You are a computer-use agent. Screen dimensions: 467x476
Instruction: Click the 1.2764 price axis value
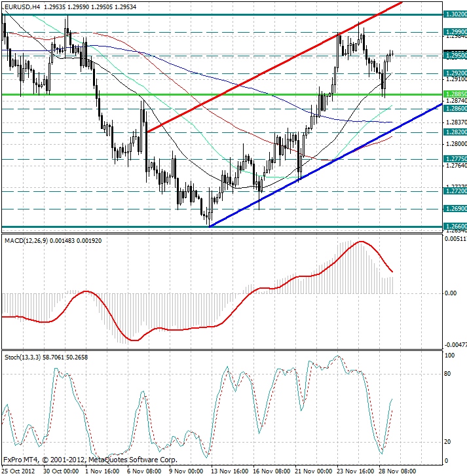[x=456, y=166]
